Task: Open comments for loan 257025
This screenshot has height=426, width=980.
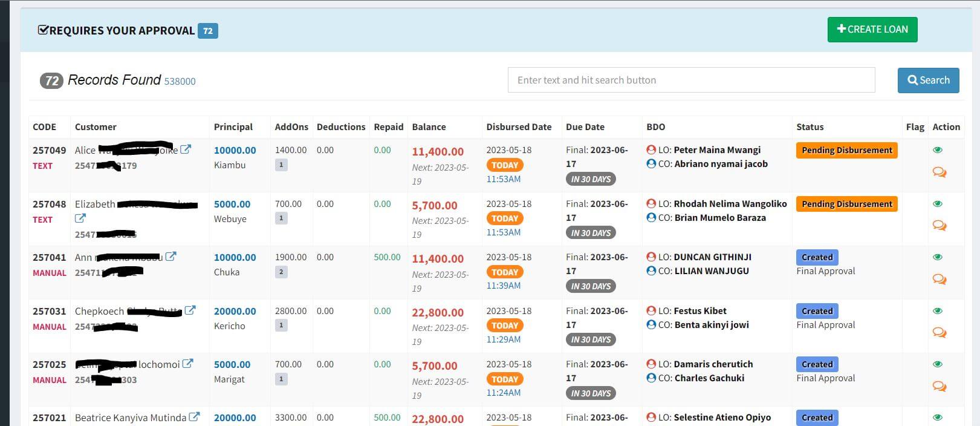Action: point(939,386)
